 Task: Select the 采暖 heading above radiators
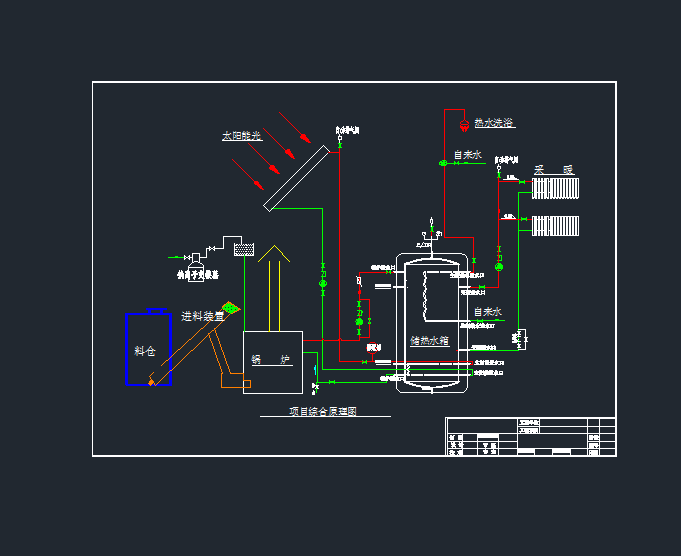[x=554, y=169]
